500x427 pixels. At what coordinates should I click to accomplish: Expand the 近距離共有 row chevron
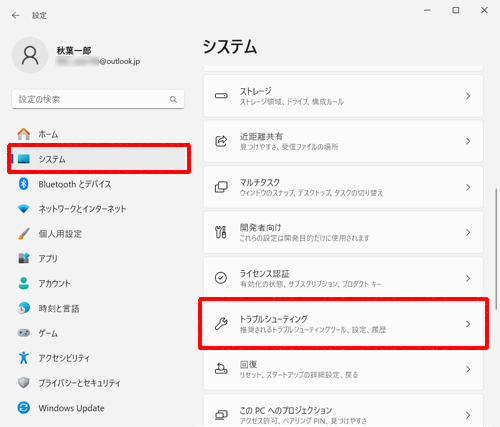tap(468, 141)
